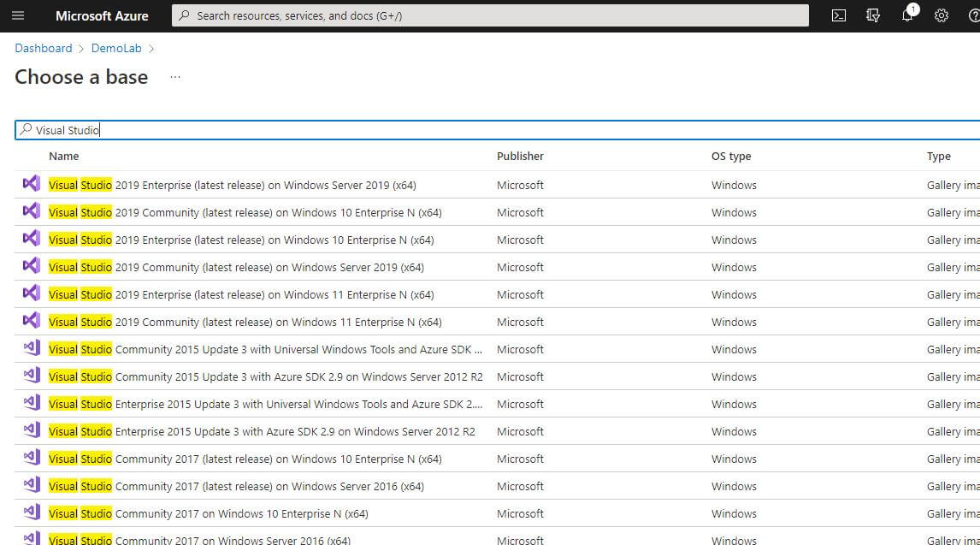The image size is (980, 545).
Task: Click icon for VS 2019 Enterprise on Windows 10 Enterprise N
Action: 32,239
